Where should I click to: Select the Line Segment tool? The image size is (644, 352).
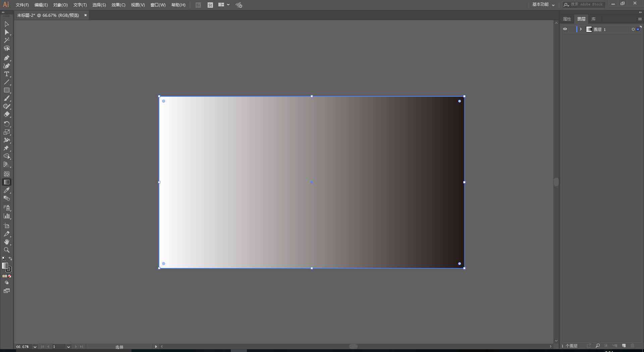(6, 82)
